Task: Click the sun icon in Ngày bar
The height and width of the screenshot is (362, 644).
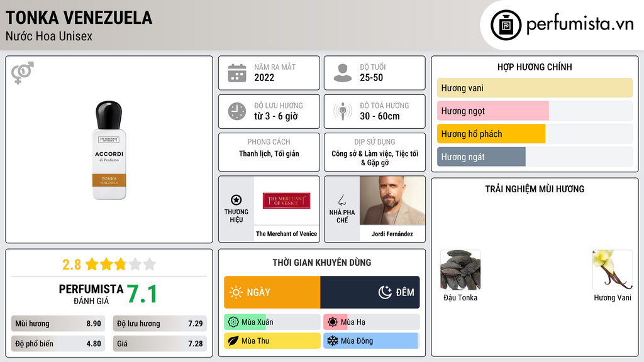Action: 236,292
